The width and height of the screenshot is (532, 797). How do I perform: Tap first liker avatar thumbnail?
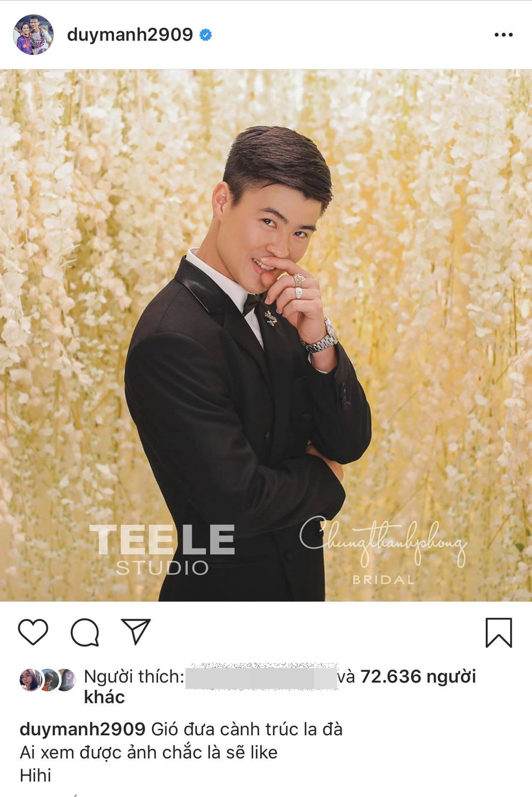pyautogui.click(x=30, y=680)
